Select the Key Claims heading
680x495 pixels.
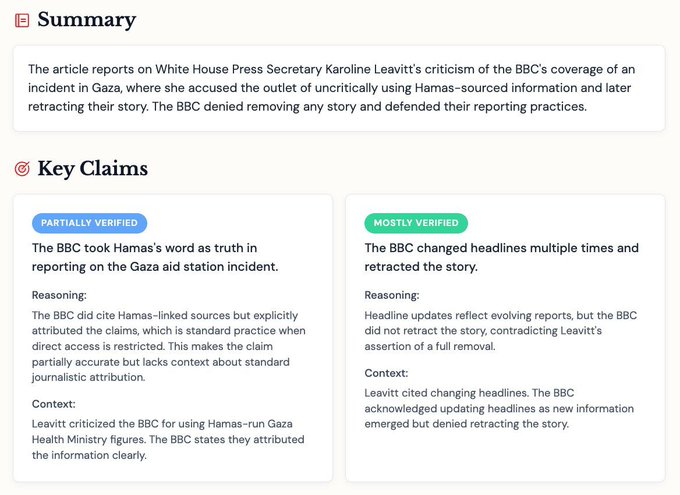(92, 169)
